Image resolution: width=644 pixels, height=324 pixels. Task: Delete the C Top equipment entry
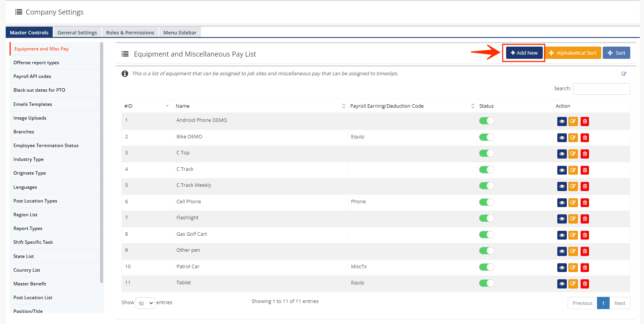click(584, 154)
